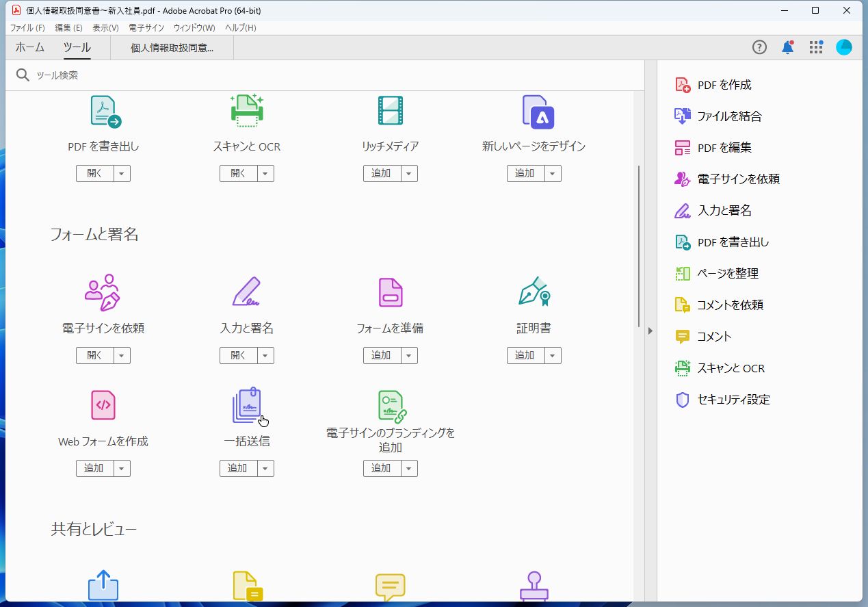
Task: Open the 電子サイン menu
Action: click(146, 28)
